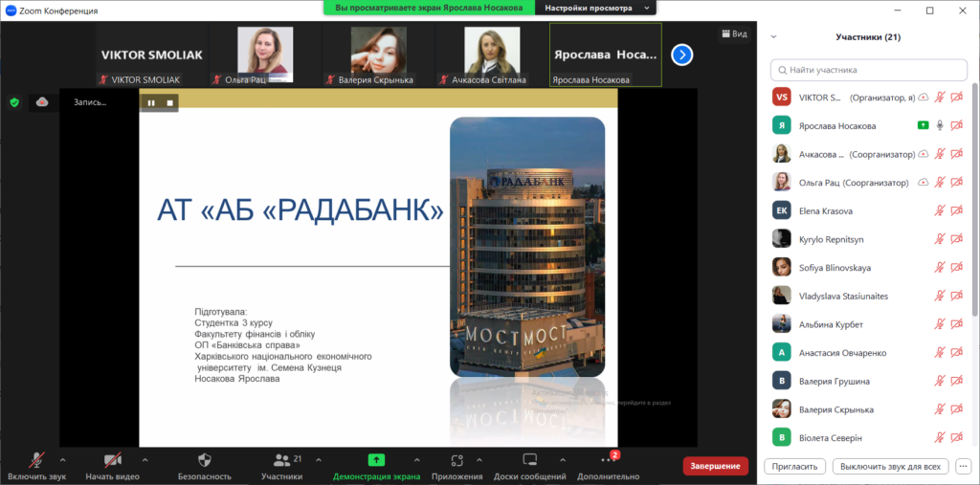Click Валерия Грушина camera-off icon
Viewport: 980px width, 485px height.
956,382
